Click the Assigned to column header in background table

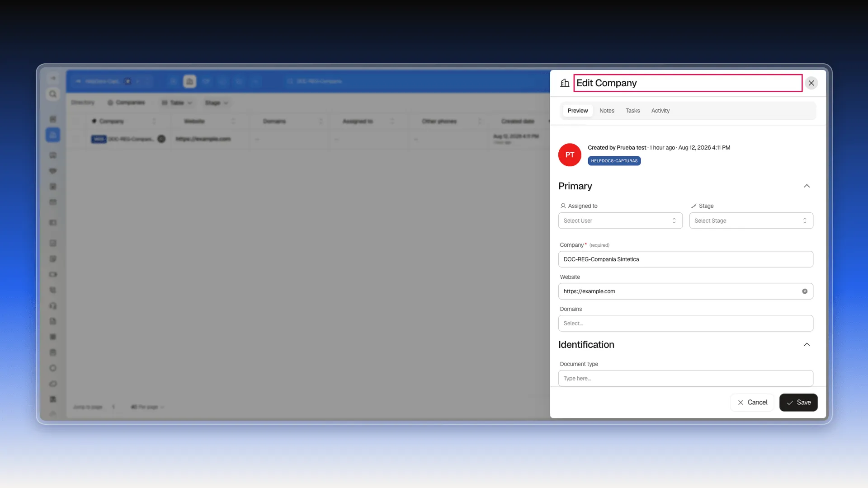tap(358, 122)
